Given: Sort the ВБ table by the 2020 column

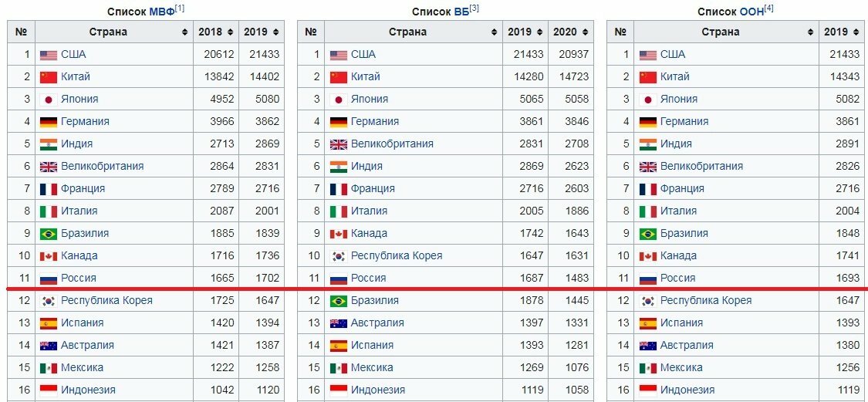Looking at the screenshot, I should 585,32.
